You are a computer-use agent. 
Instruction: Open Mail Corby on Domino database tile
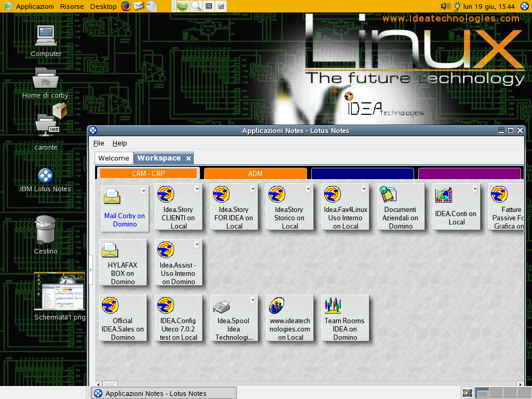coord(125,208)
